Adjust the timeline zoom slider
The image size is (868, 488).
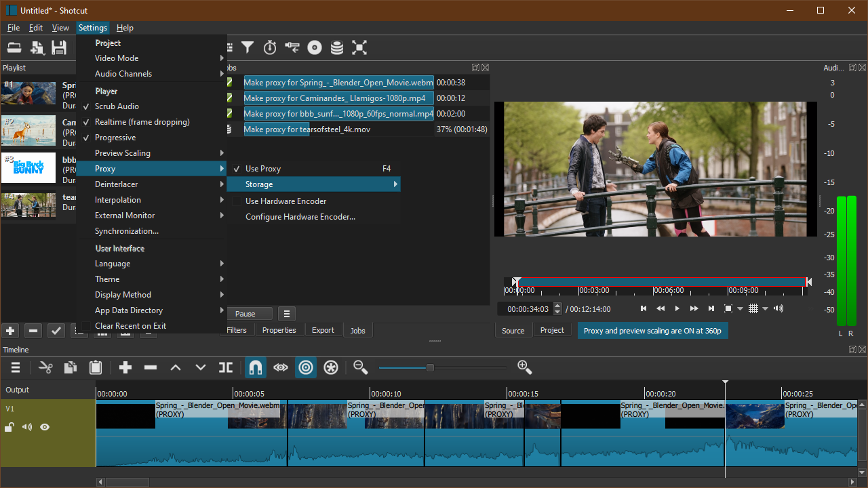pos(430,367)
